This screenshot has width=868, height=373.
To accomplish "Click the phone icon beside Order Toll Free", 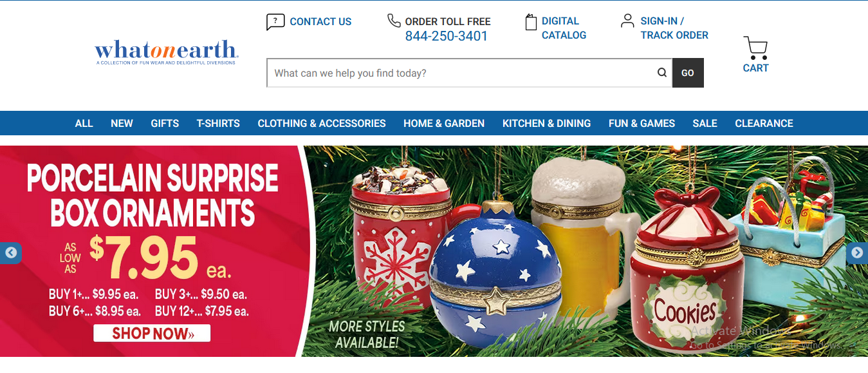I will [x=394, y=21].
